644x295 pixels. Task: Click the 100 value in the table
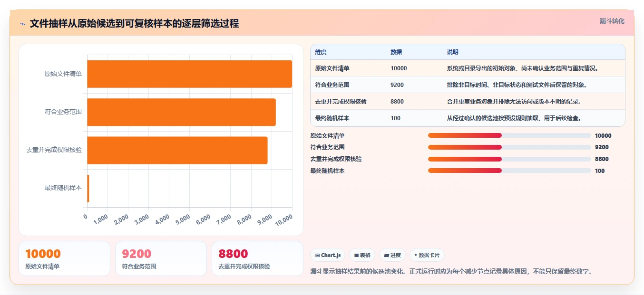395,118
